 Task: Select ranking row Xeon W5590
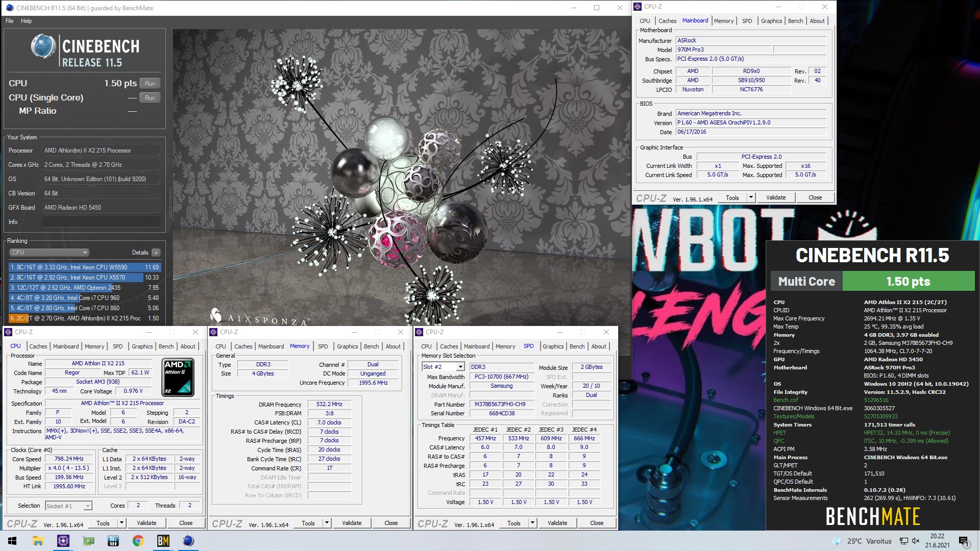point(85,267)
